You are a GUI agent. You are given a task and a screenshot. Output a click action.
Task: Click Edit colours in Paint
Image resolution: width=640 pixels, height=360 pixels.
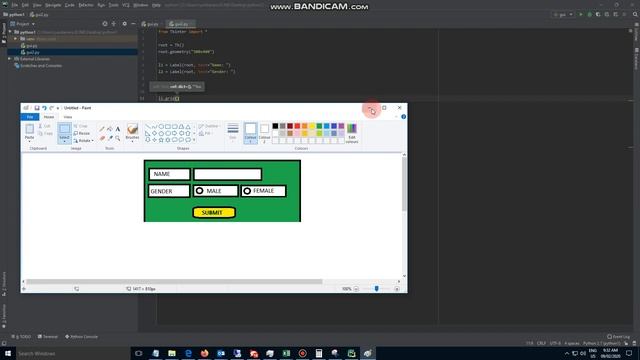coord(352,133)
